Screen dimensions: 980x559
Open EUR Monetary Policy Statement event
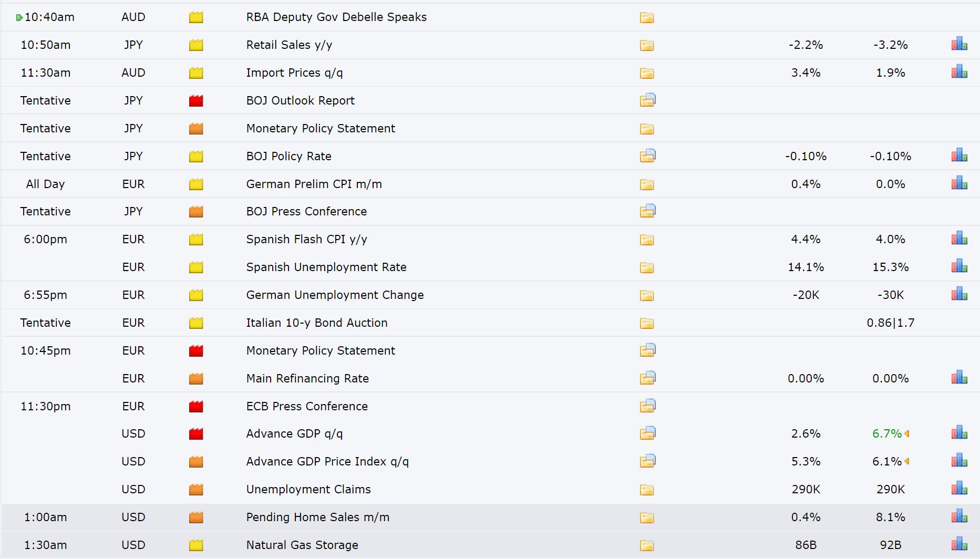[321, 350]
